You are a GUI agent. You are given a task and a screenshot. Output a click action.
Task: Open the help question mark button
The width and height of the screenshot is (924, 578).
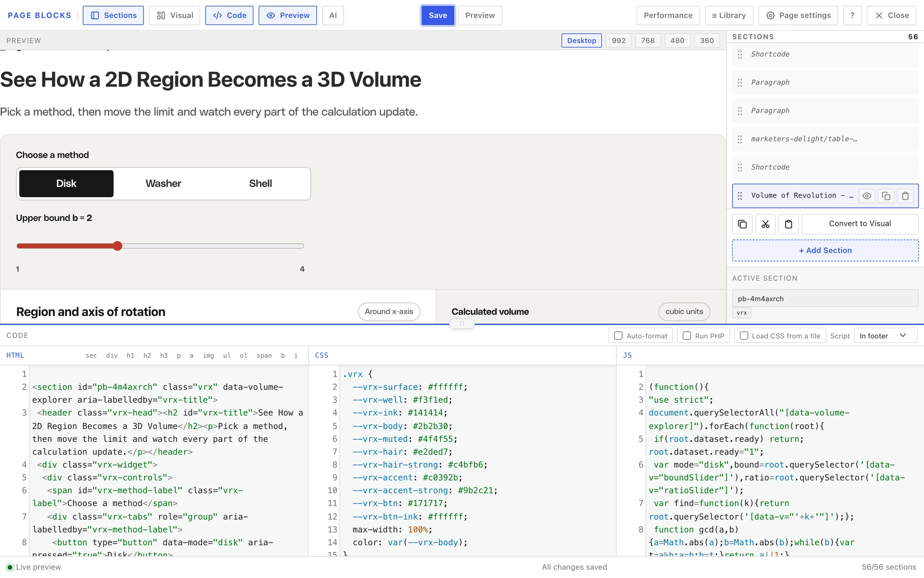tap(852, 15)
